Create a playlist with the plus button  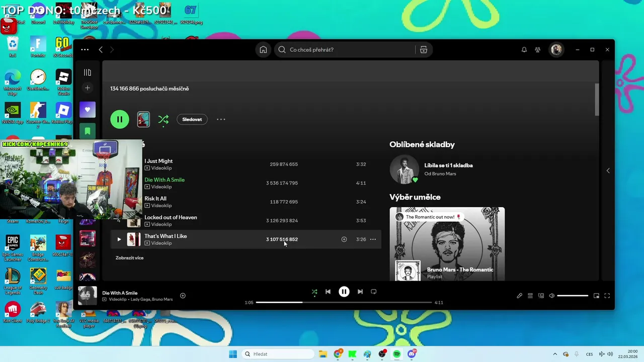tap(88, 88)
